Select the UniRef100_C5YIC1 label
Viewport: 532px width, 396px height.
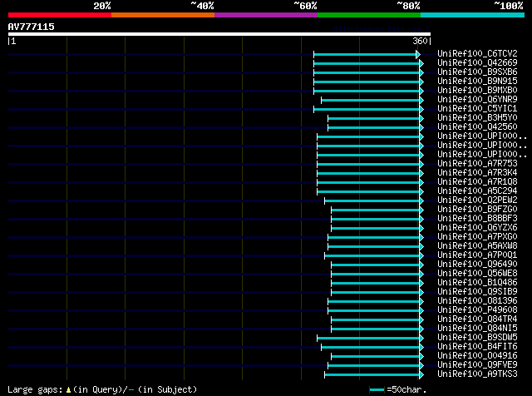477,109
